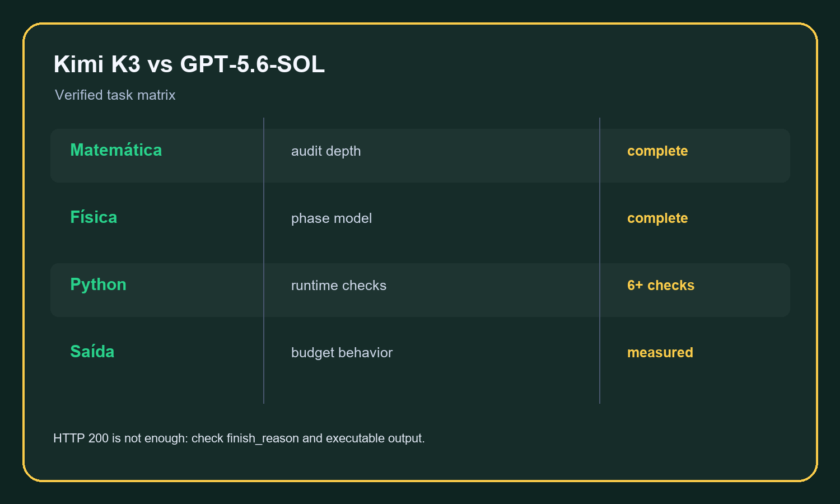
Task: Click the complete status for Matemática
Action: pos(657,151)
